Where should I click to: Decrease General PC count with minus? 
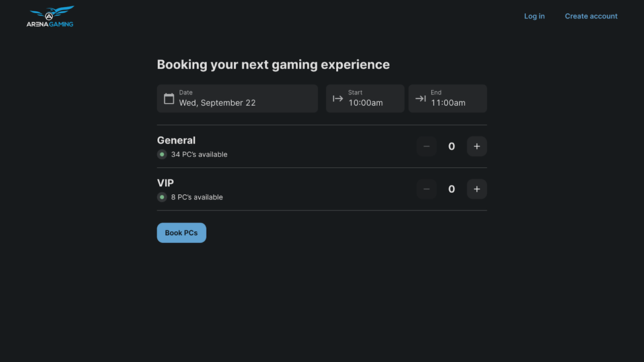(426, 146)
